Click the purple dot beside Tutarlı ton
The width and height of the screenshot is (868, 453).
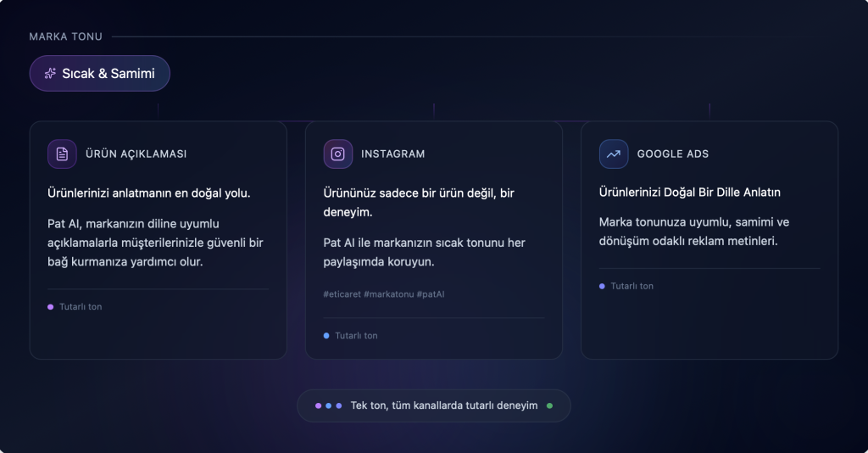(x=51, y=307)
